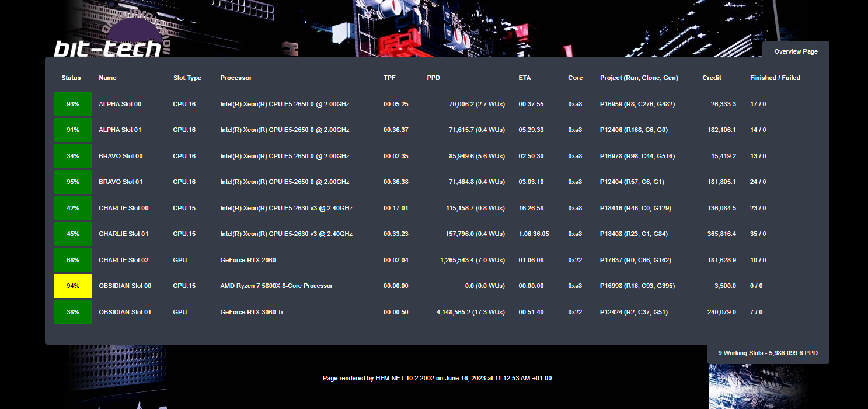Image resolution: width=868 pixels, height=409 pixels.
Task: Click the PPD value 4,148,565.2 (17.3 WUs)
Action: [x=470, y=312]
